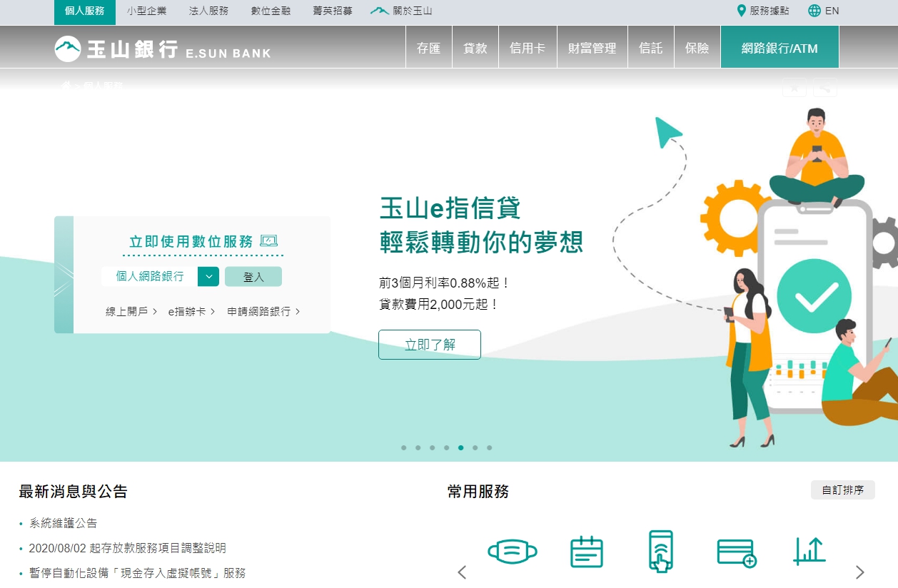
Task: Open the 貸款 menu
Action: [475, 48]
